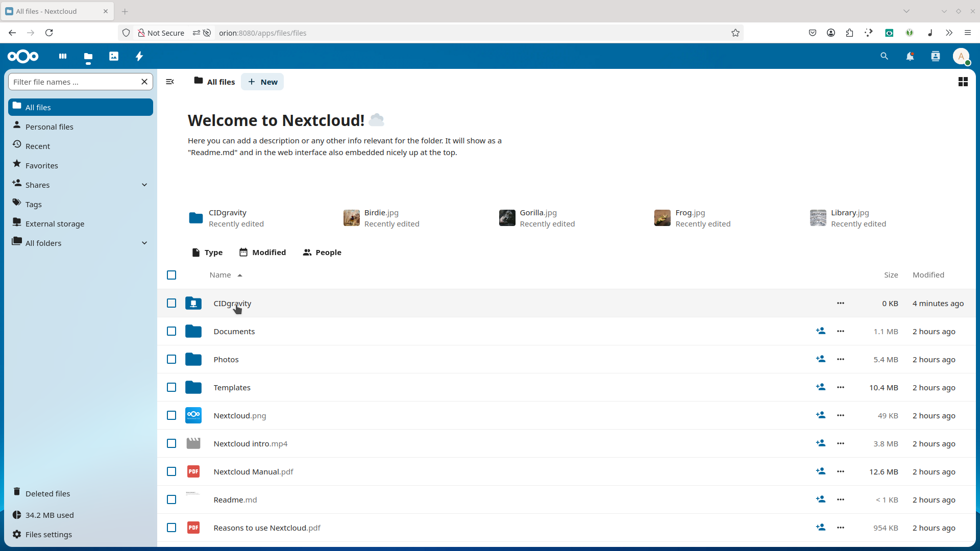This screenshot has width=980, height=551.
Task: Check the Templates folder checkbox
Action: [x=171, y=387]
